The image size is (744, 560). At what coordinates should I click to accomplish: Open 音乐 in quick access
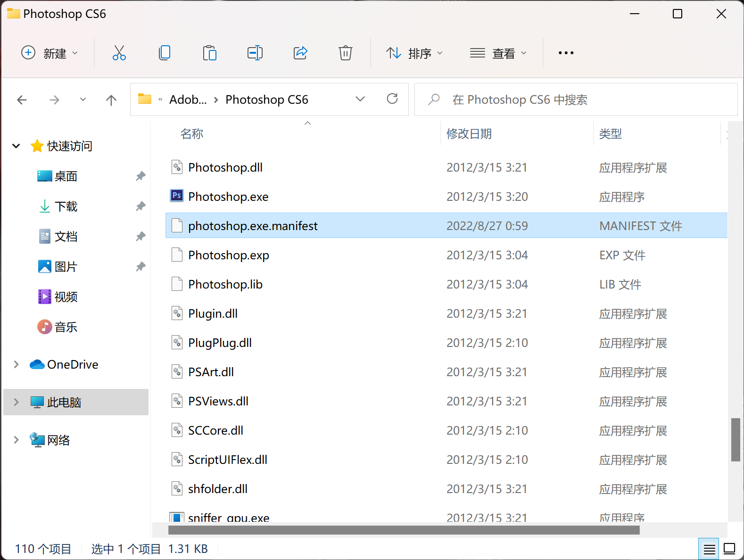click(x=66, y=327)
